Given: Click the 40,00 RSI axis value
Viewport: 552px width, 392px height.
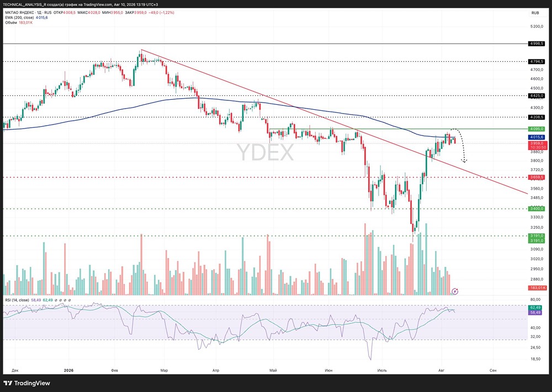Looking at the screenshot, I should pos(535,327).
